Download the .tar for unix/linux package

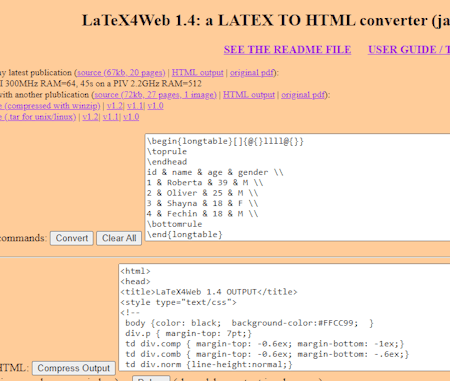pos(38,117)
